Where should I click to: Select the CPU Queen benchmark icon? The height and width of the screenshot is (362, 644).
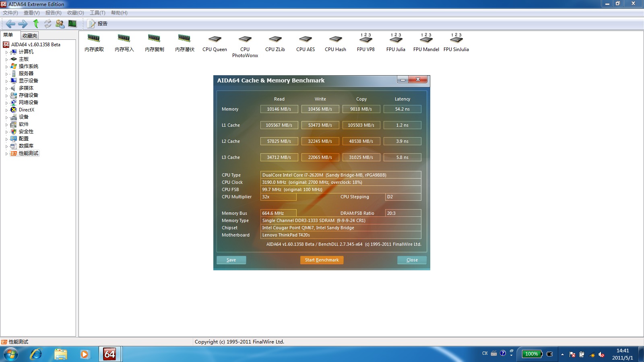coord(215,43)
